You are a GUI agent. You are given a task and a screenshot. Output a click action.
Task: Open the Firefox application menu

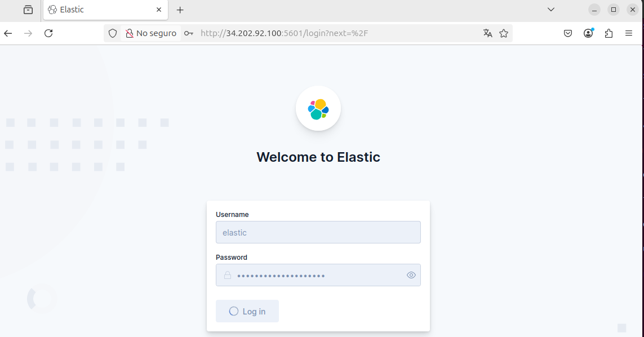629,33
